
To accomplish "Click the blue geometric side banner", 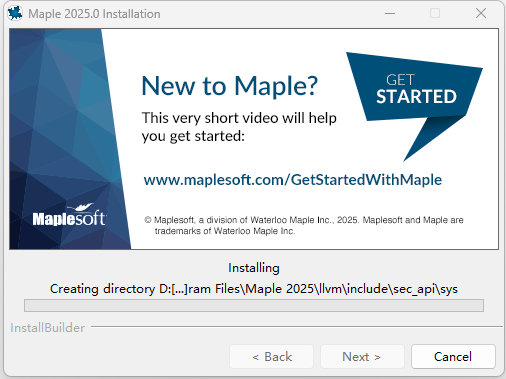I will coord(70,139).
